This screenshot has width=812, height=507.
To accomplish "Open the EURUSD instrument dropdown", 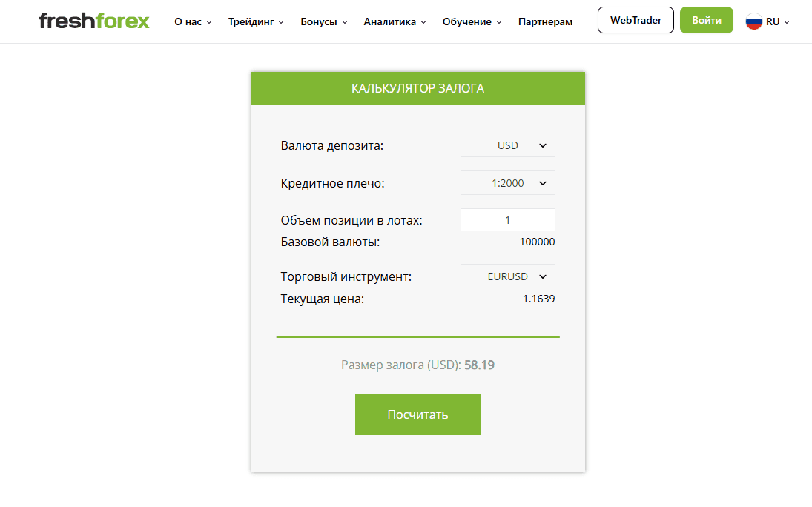I will (507, 276).
